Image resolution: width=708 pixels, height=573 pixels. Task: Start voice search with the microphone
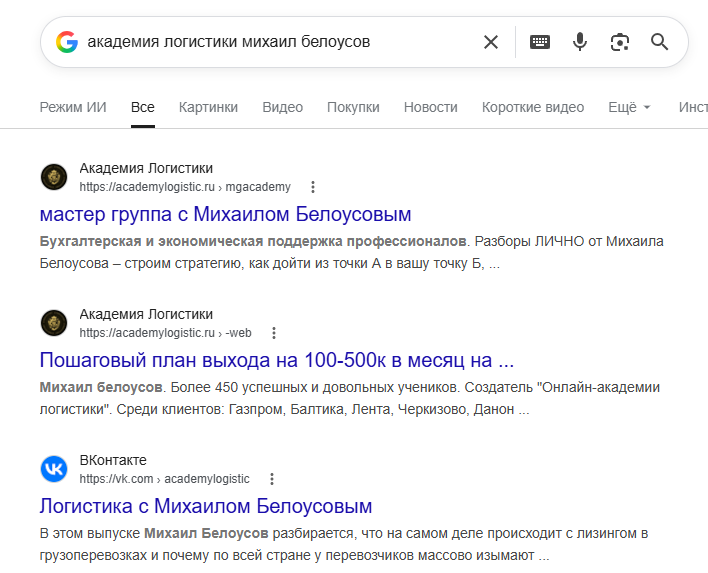pos(580,42)
